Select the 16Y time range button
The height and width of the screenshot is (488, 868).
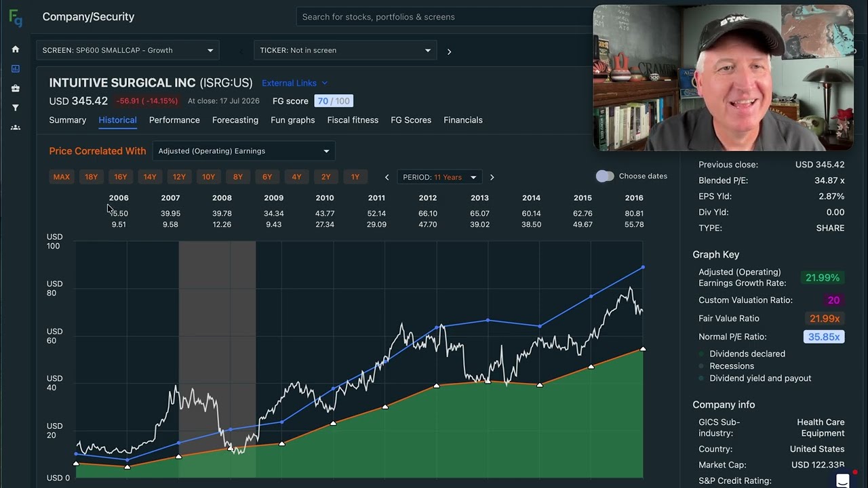coord(120,177)
